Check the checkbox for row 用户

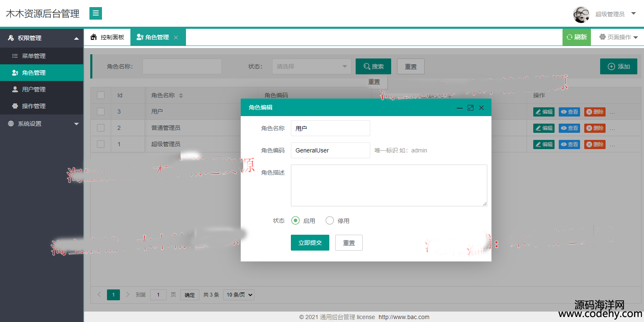click(x=101, y=112)
